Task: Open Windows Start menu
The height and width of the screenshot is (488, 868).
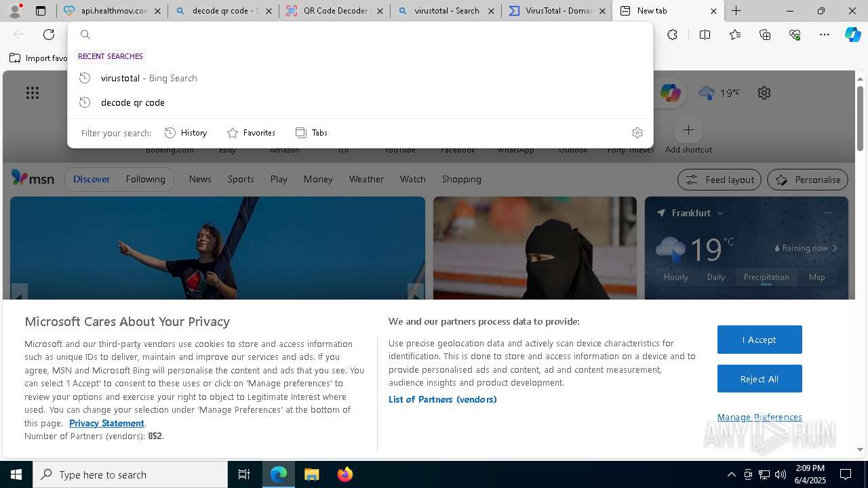Action: tap(16, 474)
